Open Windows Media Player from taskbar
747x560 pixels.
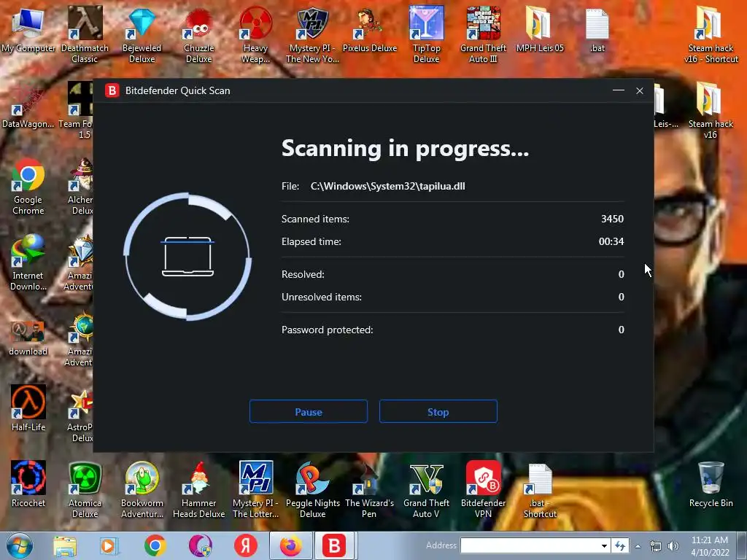(x=109, y=545)
